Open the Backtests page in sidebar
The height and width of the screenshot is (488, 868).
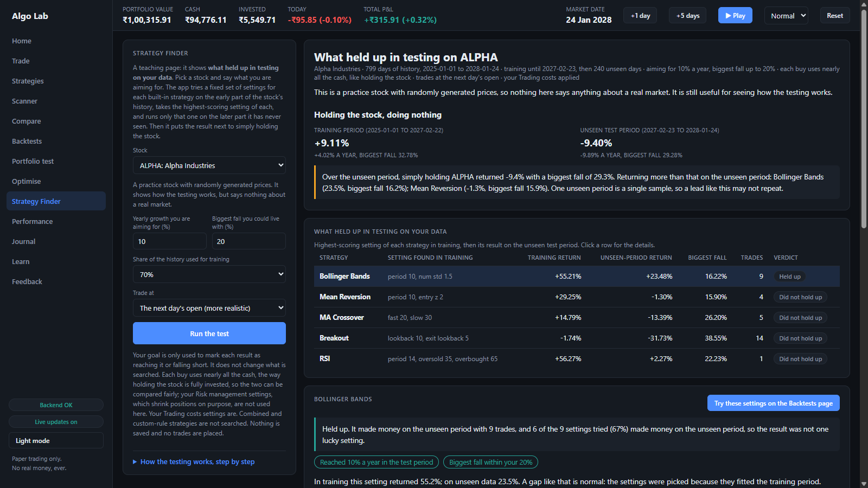(56, 142)
